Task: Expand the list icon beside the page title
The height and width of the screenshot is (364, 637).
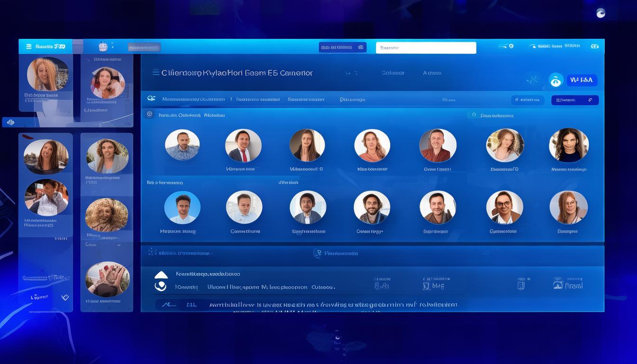Action: coord(155,73)
